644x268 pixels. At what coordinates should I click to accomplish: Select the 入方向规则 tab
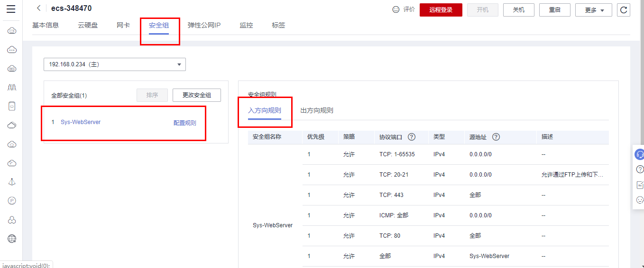265,110
